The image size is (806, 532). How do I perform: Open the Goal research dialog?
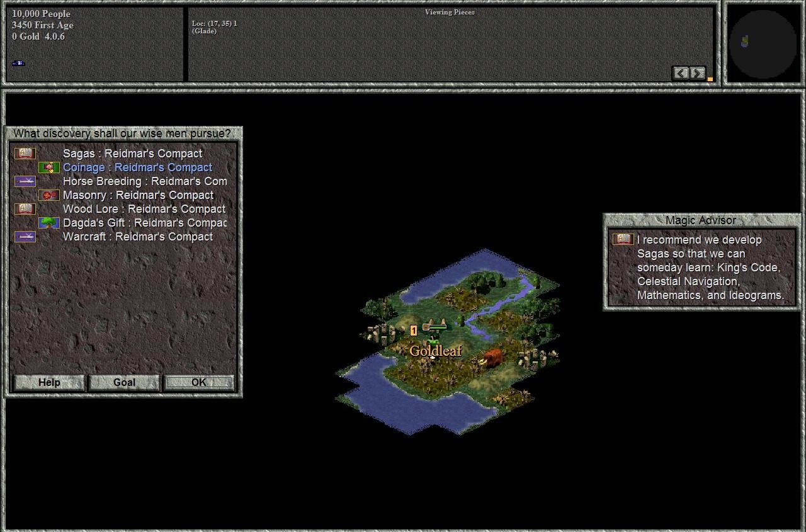[124, 382]
